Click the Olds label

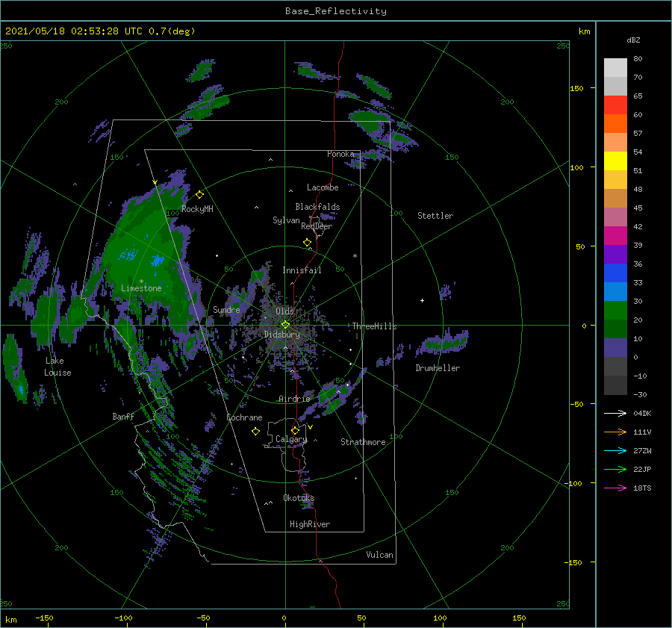(284, 311)
